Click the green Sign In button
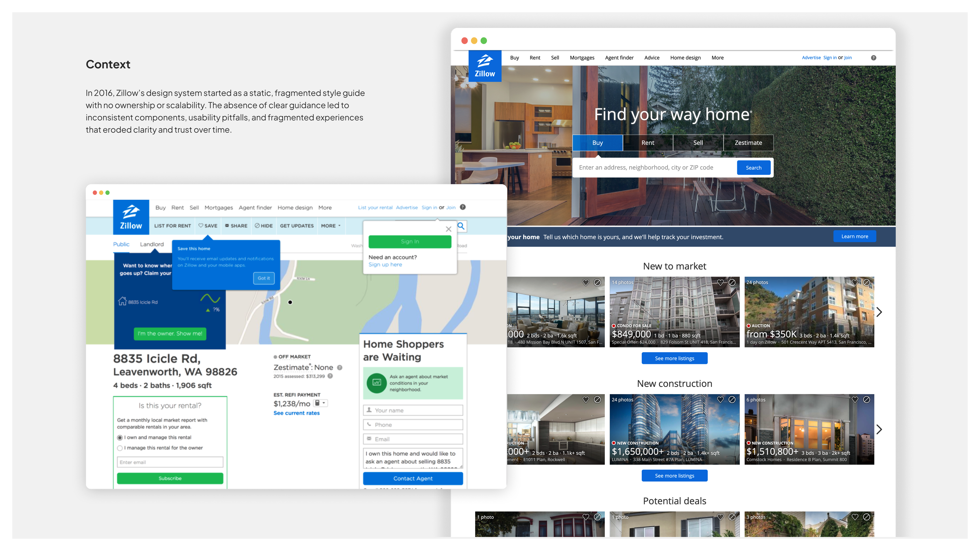Viewport: 980px width, 551px height. pyautogui.click(x=410, y=242)
